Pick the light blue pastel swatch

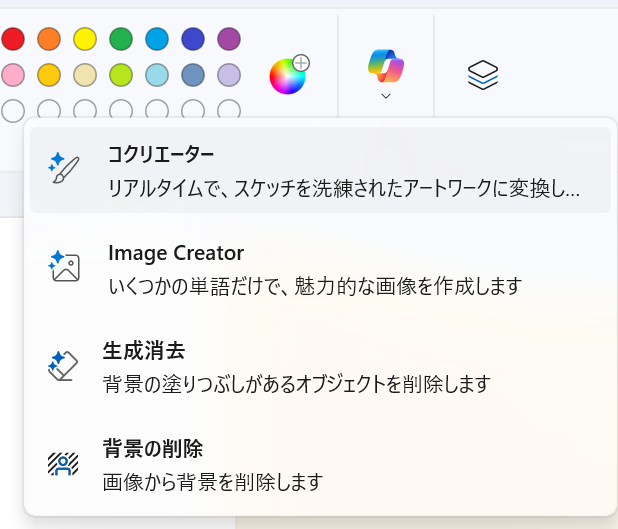pos(157,75)
